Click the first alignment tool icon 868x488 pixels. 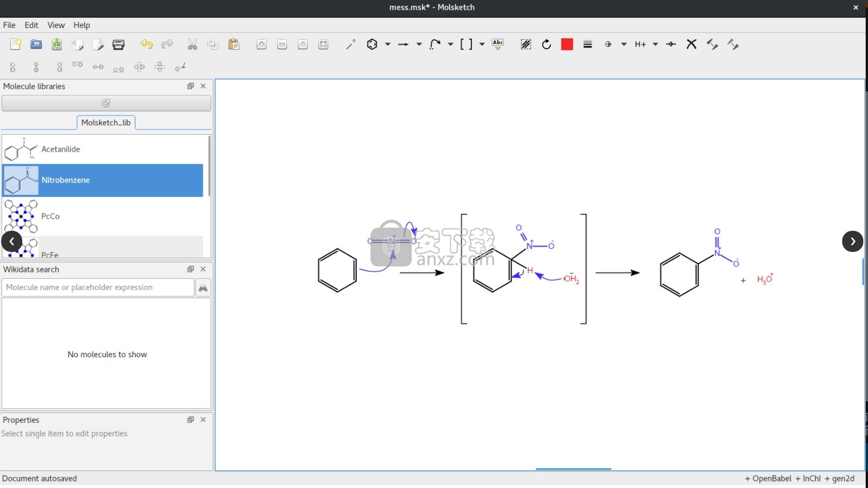pyautogui.click(x=13, y=67)
